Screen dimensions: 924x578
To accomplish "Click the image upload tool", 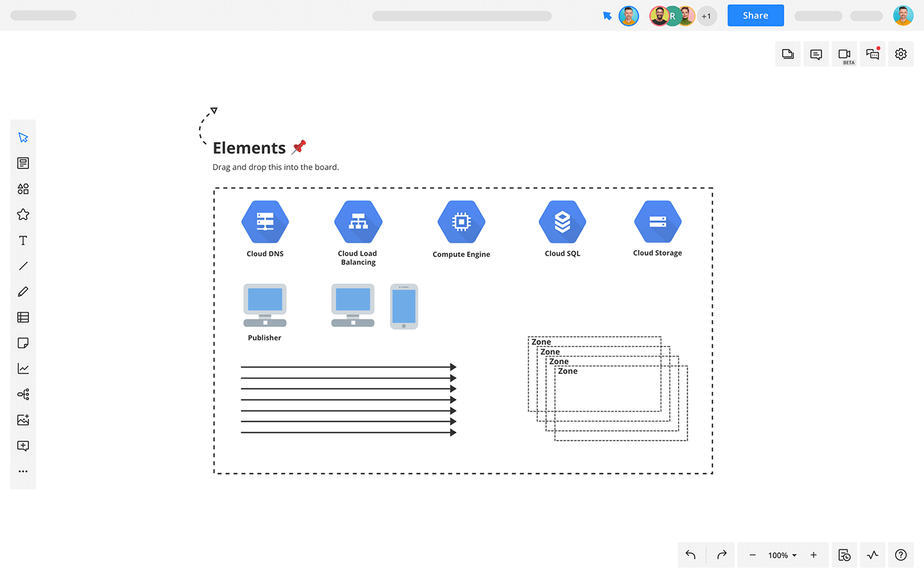I will pyautogui.click(x=23, y=420).
